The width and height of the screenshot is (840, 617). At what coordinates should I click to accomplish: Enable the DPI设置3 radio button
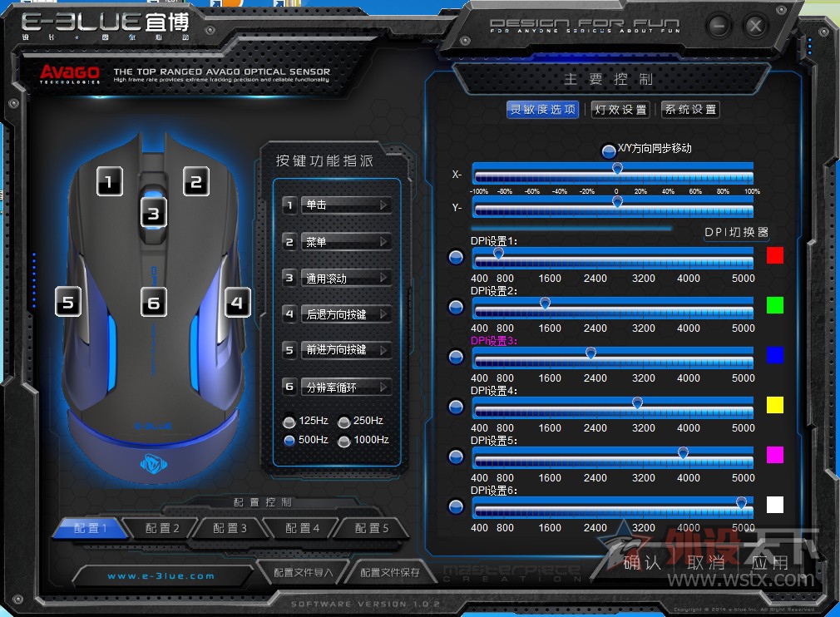[456, 357]
